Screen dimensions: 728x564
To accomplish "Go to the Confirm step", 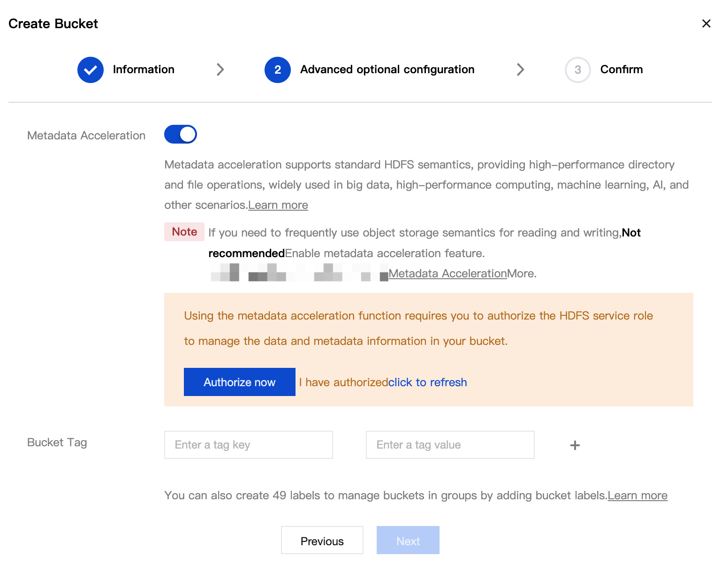I will point(621,69).
